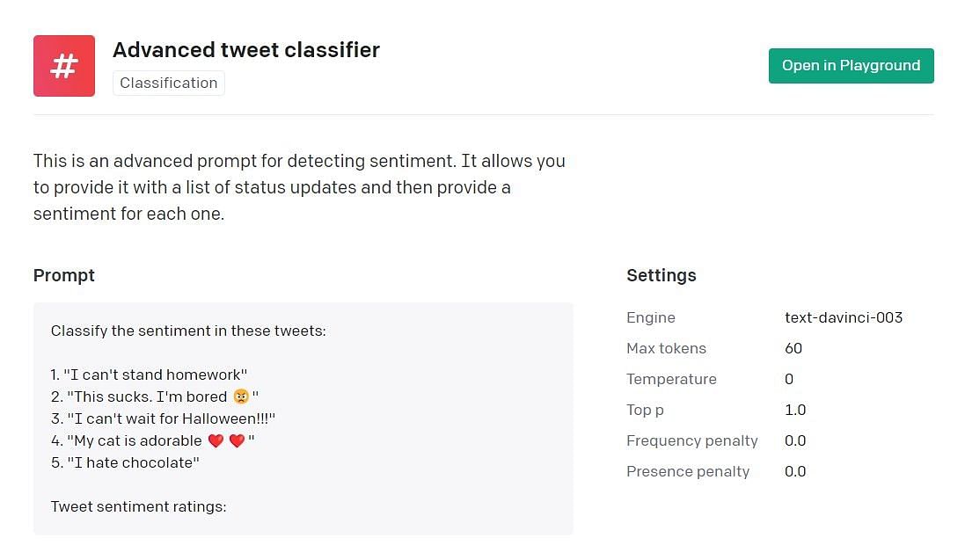
Task: Click the second red heart emoji
Action: tap(237, 440)
